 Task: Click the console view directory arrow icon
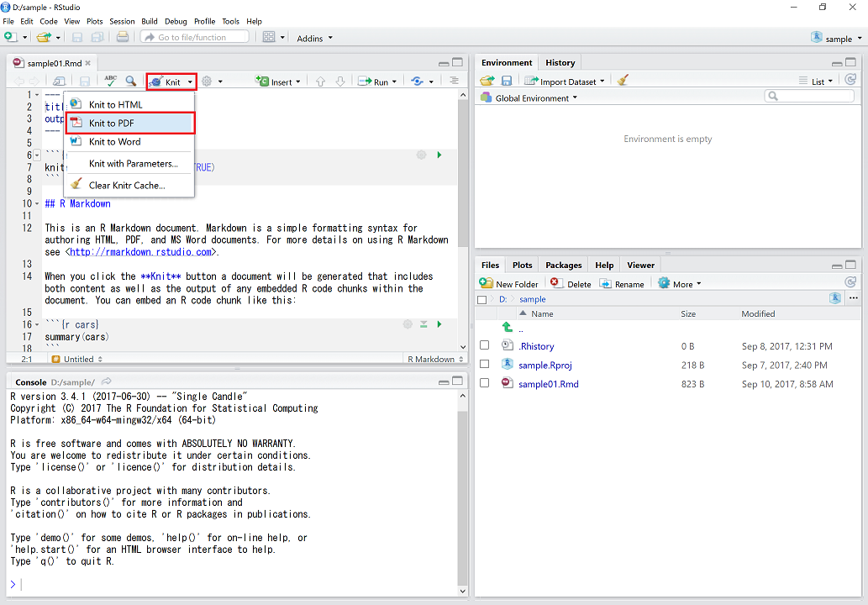(106, 381)
